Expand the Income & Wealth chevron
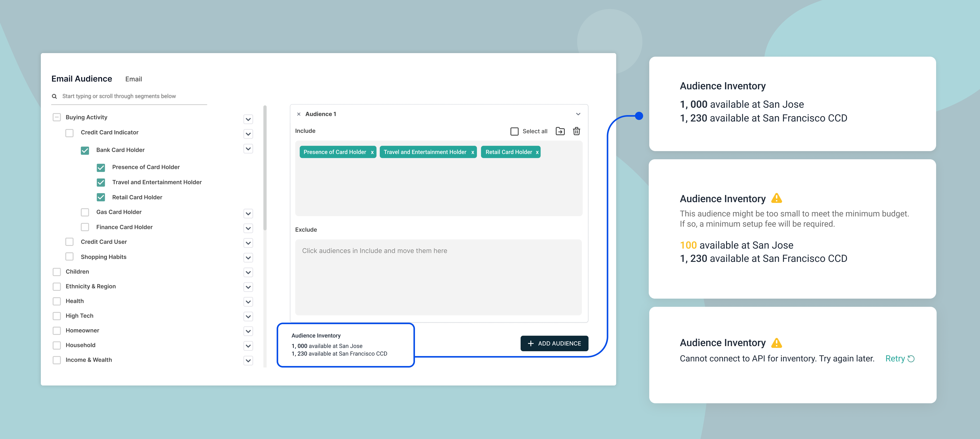This screenshot has height=439, width=980. pos(248,361)
